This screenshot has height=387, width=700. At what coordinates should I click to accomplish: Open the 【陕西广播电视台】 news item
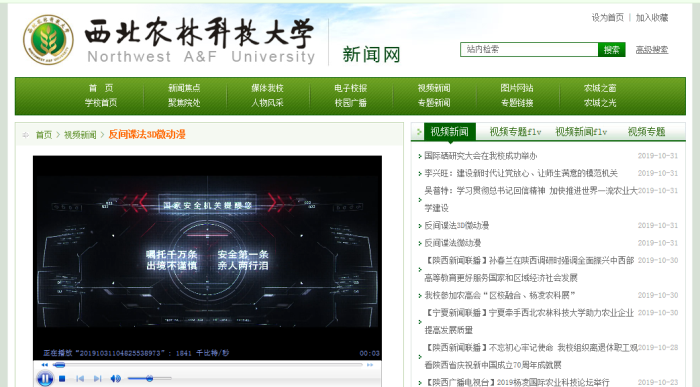517,382
